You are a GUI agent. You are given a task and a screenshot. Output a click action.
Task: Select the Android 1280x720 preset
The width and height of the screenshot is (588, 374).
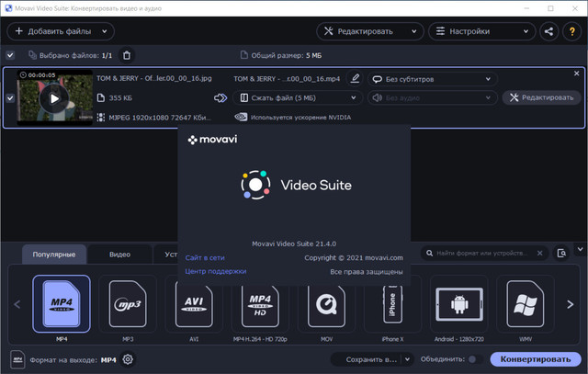[458, 305]
